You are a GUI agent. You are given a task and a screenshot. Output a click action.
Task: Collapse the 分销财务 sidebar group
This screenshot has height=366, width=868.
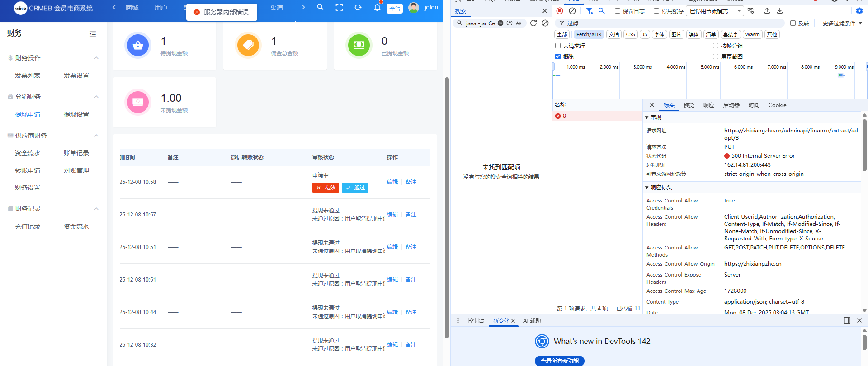click(96, 97)
